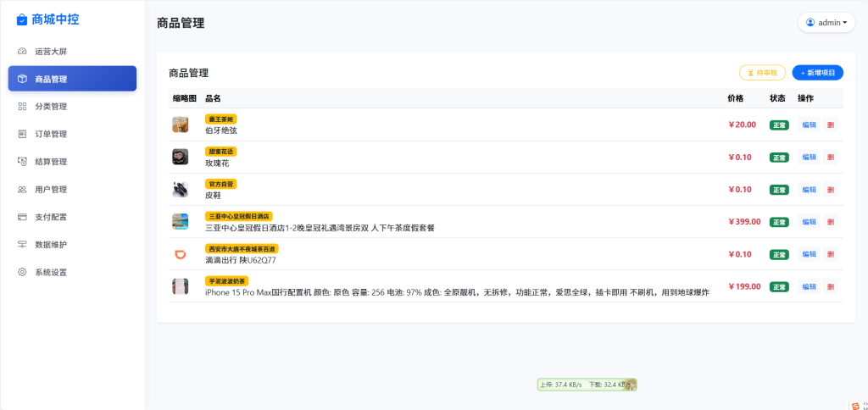Click the 商城中控 brand title

[x=55, y=20]
